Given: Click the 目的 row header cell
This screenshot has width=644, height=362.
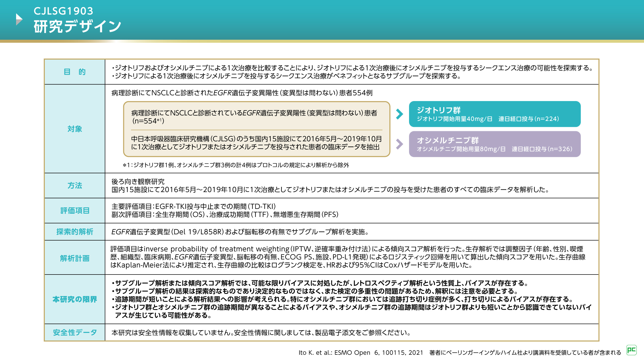Looking at the screenshot, I should [75, 72].
